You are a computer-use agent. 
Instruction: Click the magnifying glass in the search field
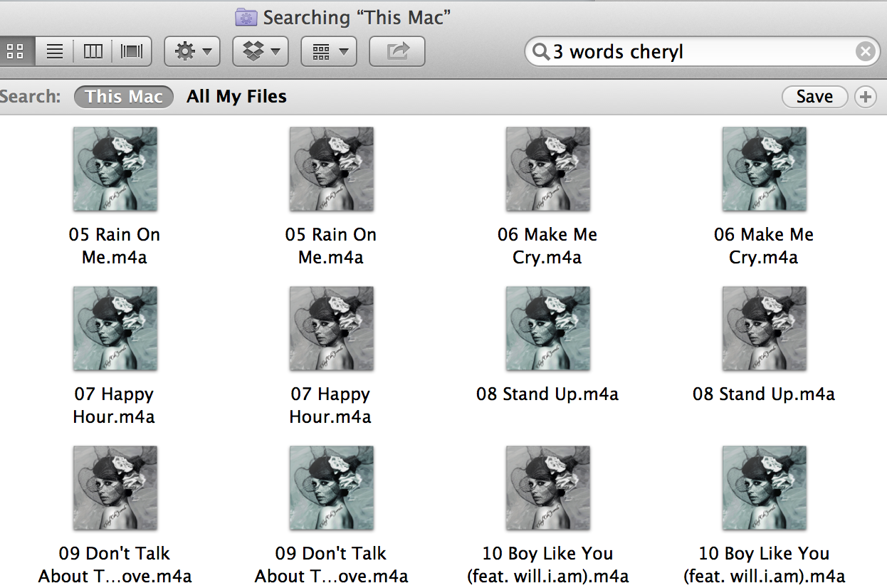[x=541, y=52]
